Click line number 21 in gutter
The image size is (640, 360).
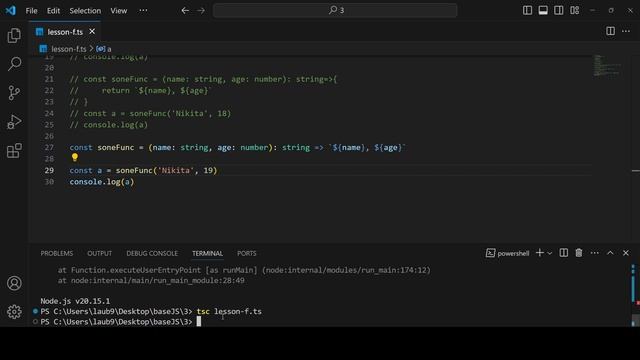pos(49,79)
